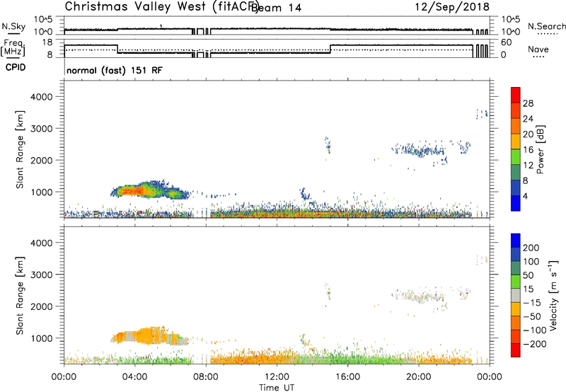The image size is (566, 392).
Task: Click the '08:00' time tick label
Action: pos(206,377)
